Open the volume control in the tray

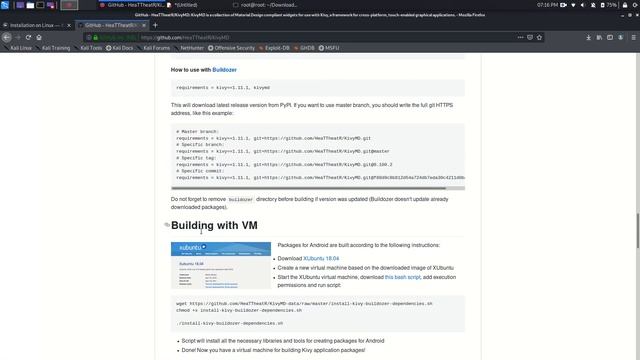coord(582,5)
